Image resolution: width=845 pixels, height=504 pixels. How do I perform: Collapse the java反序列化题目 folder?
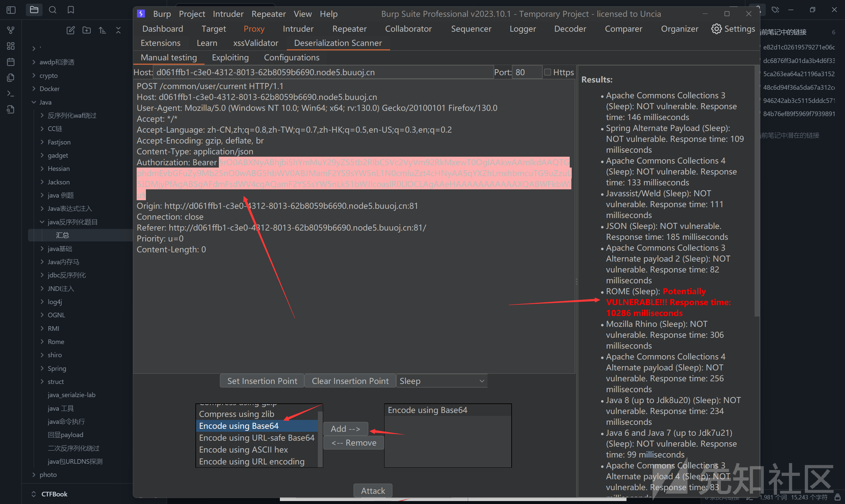[x=42, y=222]
